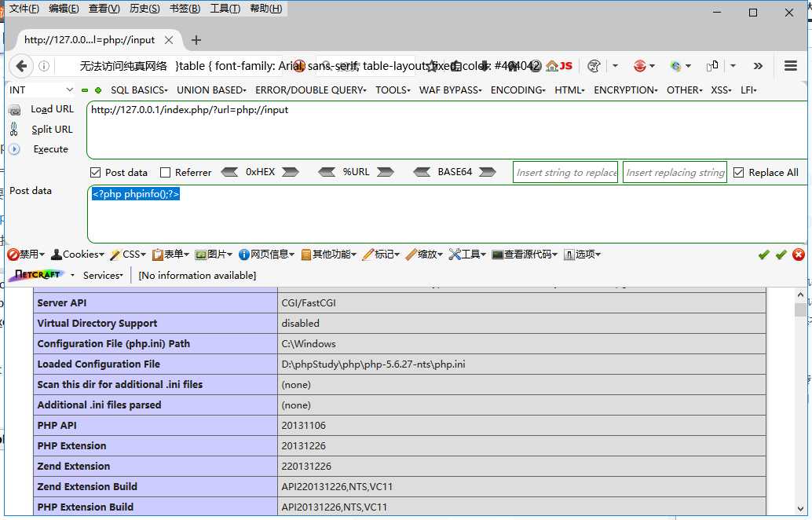This screenshot has width=812, height=520.
Task: Encode with right arrow beside 0xHEX
Action: click(x=291, y=172)
